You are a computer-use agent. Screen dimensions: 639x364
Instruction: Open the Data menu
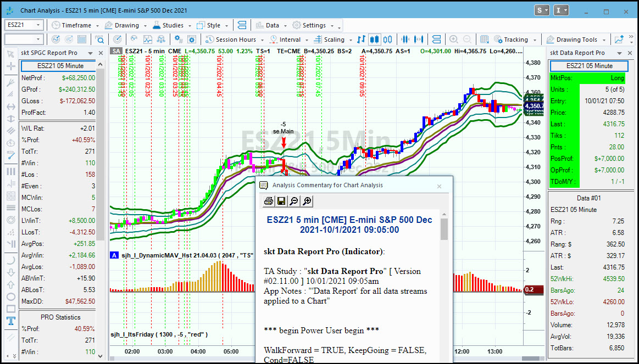click(271, 25)
